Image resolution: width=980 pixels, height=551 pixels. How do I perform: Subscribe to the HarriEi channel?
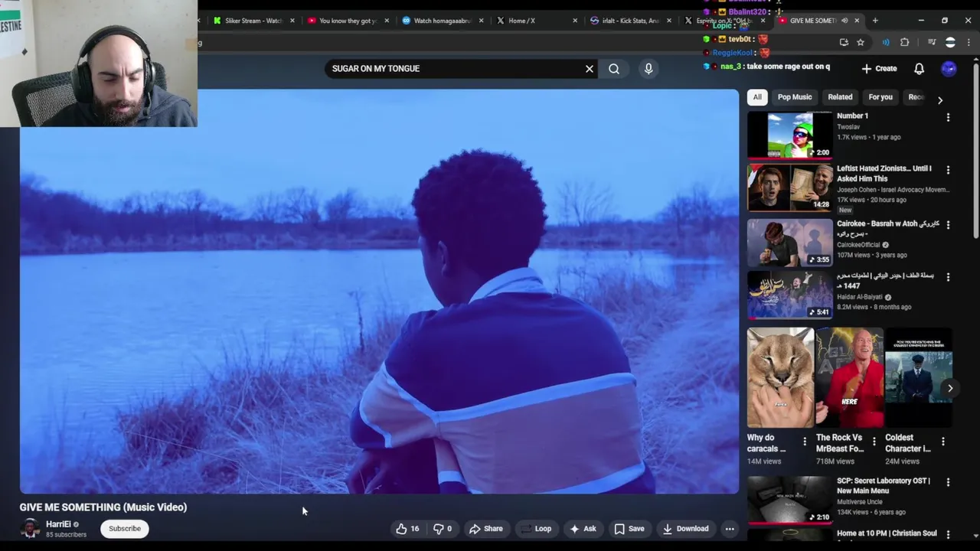pos(125,529)
